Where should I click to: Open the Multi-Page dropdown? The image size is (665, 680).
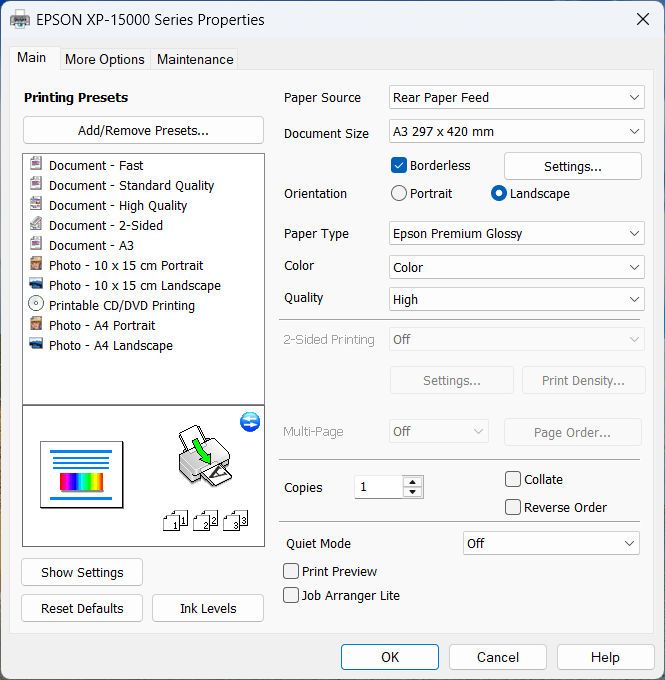click(439, 431)
